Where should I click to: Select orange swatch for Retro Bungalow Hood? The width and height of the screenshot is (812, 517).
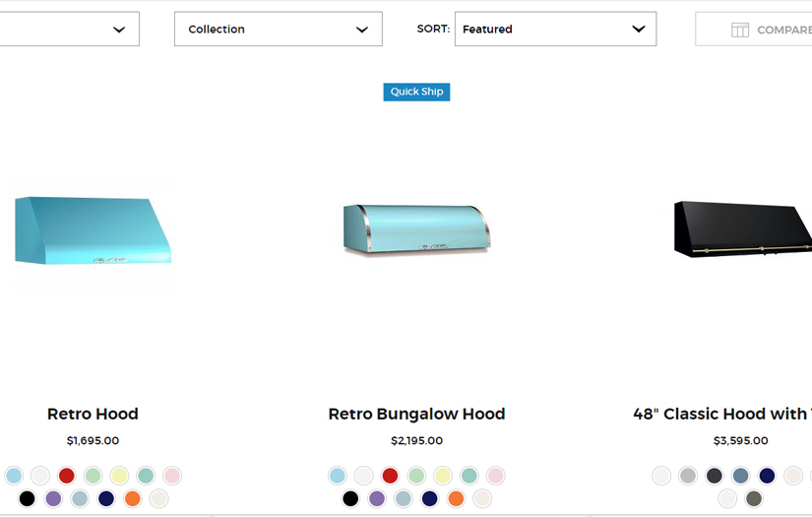tap(456, 499)
